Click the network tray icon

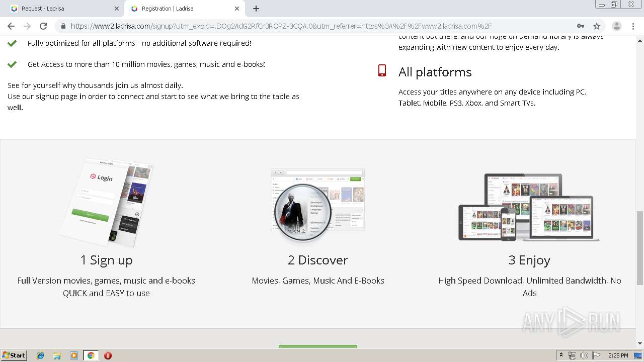572,355
